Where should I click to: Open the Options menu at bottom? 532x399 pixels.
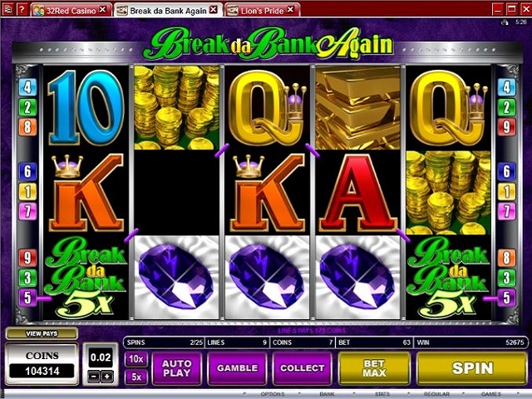click(x=273, y=394)
